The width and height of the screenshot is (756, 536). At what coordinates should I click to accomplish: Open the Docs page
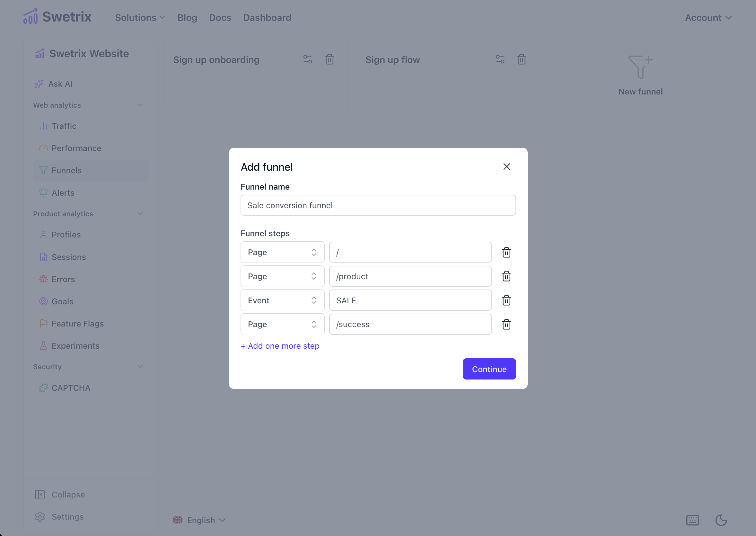220,17
